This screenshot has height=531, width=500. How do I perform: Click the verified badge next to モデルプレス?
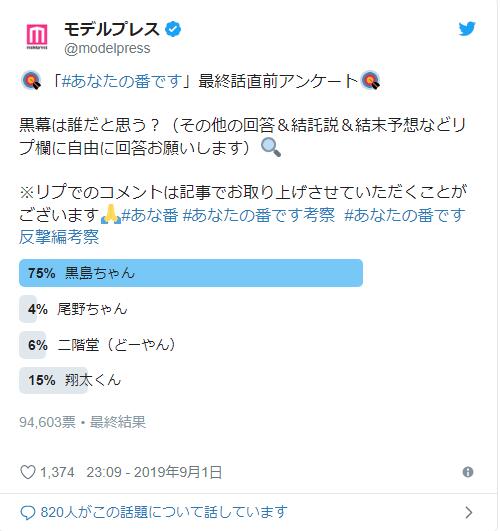tap(173, 29)
